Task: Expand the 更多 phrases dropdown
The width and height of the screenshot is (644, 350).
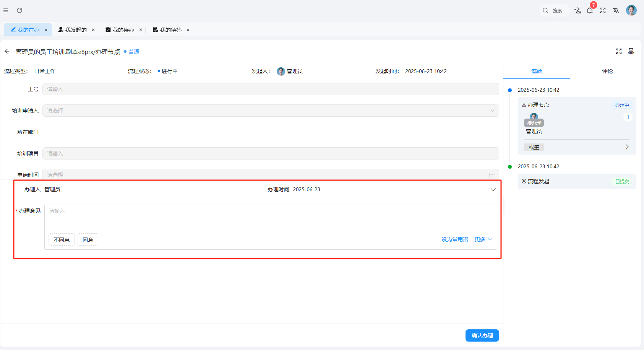Action: click(483, 239)
